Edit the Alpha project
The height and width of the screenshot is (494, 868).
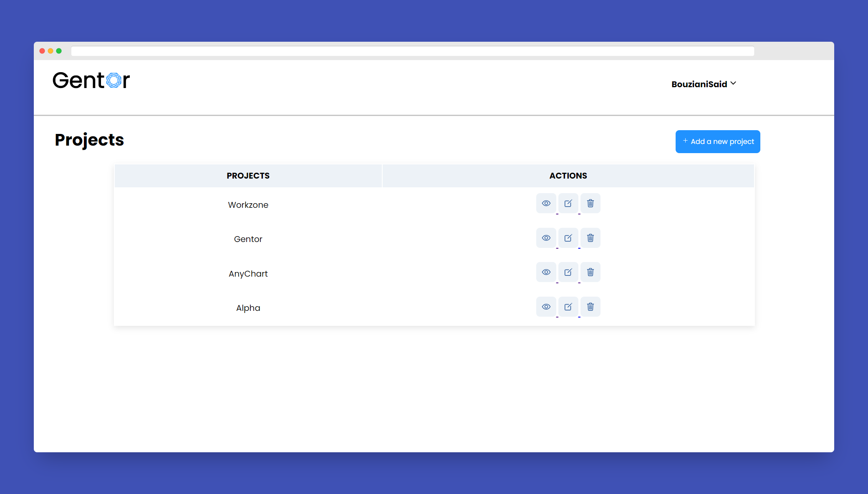(568, 307)
